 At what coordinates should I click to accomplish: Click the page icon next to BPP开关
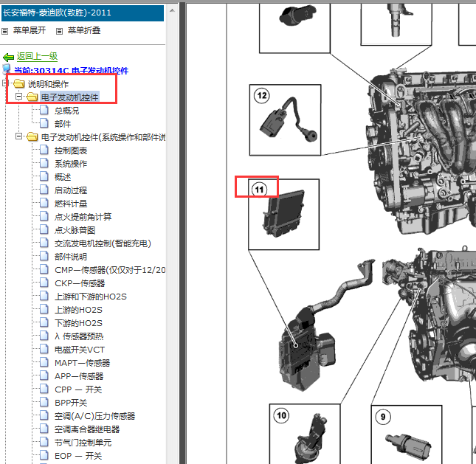44,402
